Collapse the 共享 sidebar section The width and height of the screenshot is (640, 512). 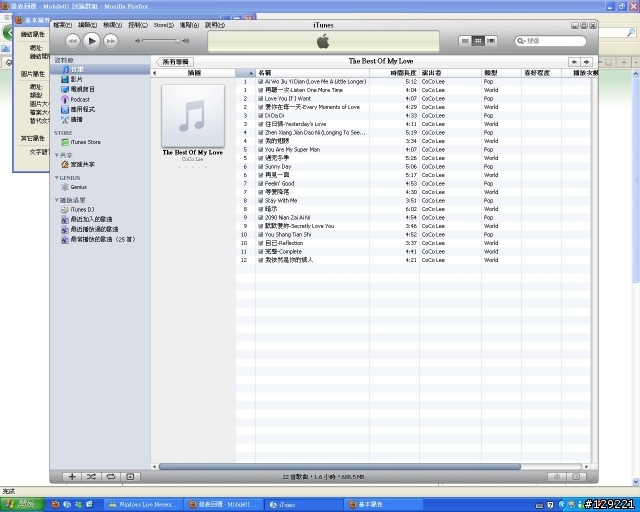57,155
